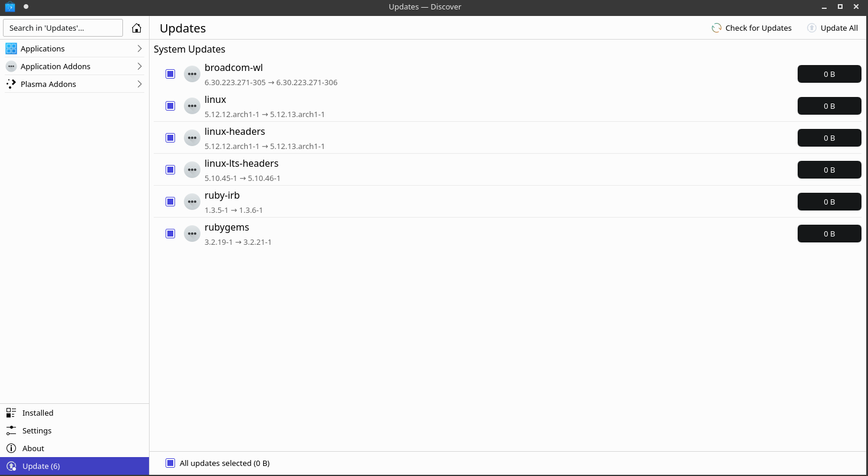Uncheck the linux package update checkbox
The image size is (868, 476).
point(170,106)
